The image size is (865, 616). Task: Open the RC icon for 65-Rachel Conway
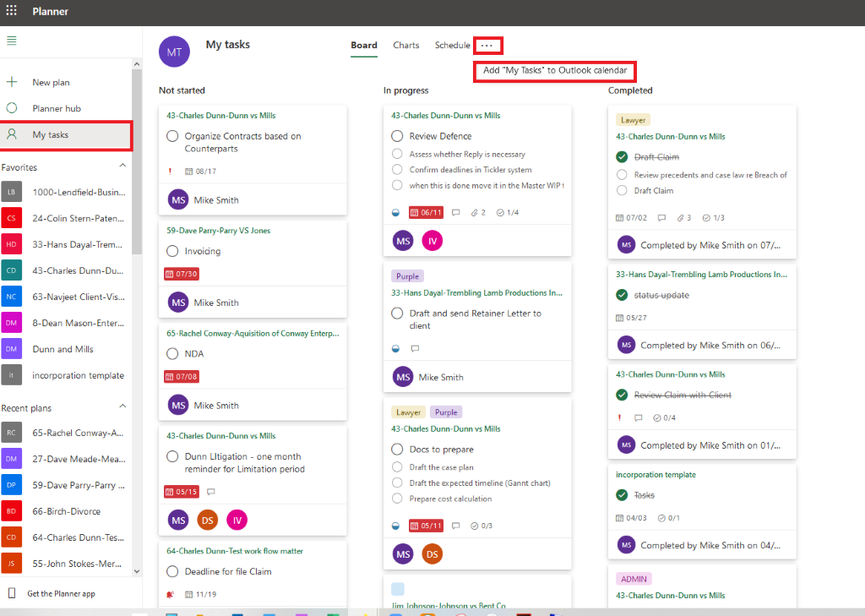12,433
